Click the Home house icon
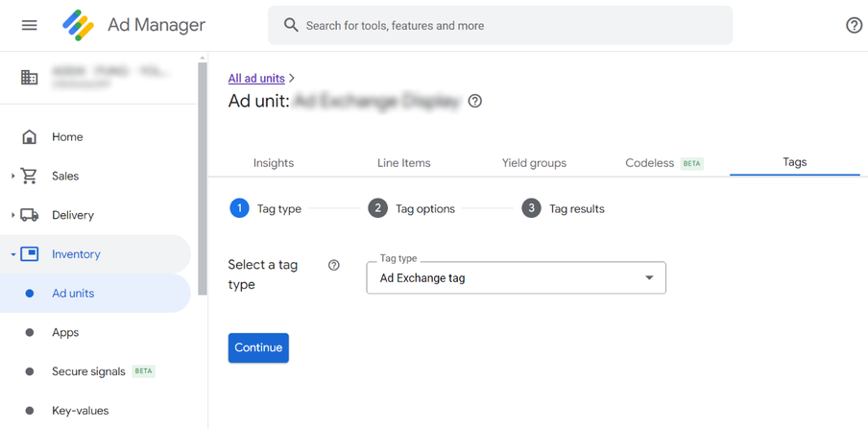Viewport: 868px width, 429px height. point(30,137)
